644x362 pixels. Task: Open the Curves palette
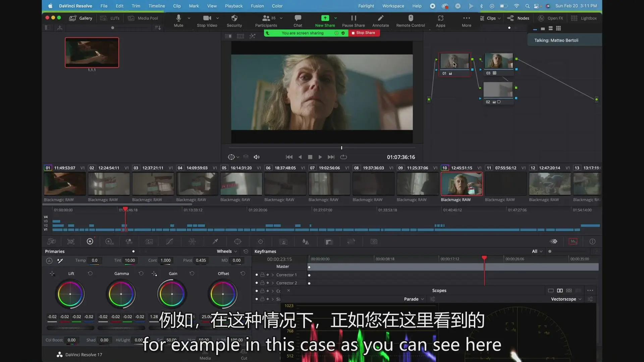click(x=170, y=241)
